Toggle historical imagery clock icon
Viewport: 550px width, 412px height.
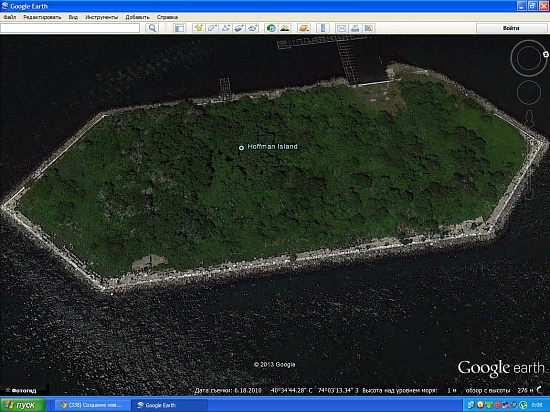pyautogui.click(x=271, y=28)
